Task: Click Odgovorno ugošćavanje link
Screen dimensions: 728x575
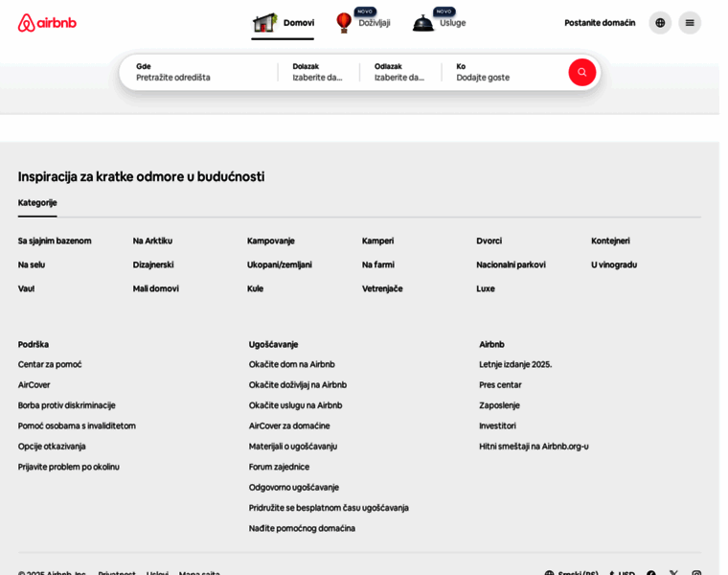Action: click(x=294, y=487)
